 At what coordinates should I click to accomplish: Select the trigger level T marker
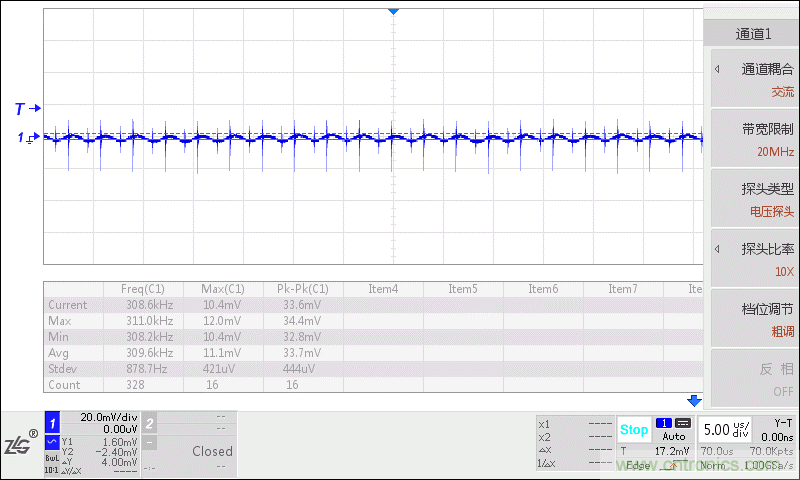tap(27, 108)
